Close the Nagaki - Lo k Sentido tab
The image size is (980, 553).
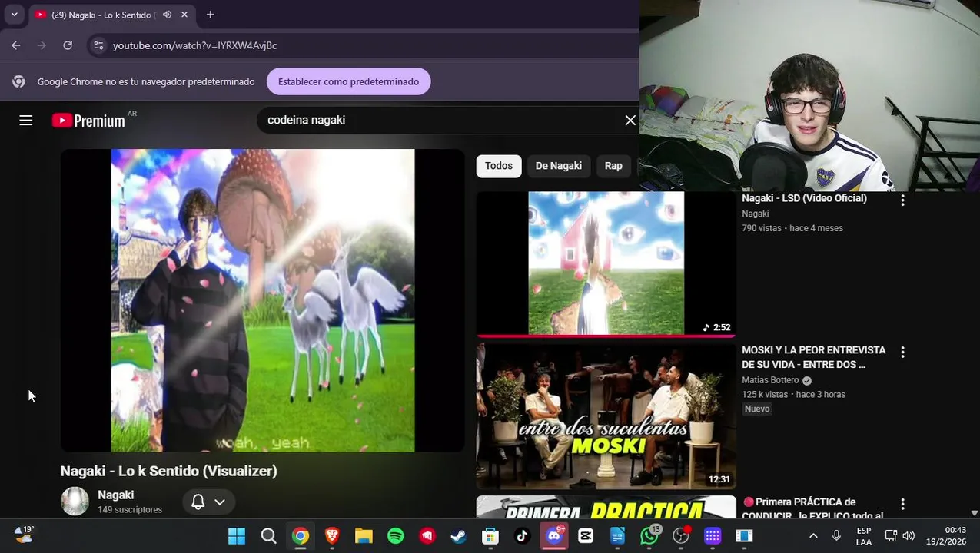coord(184,15)
